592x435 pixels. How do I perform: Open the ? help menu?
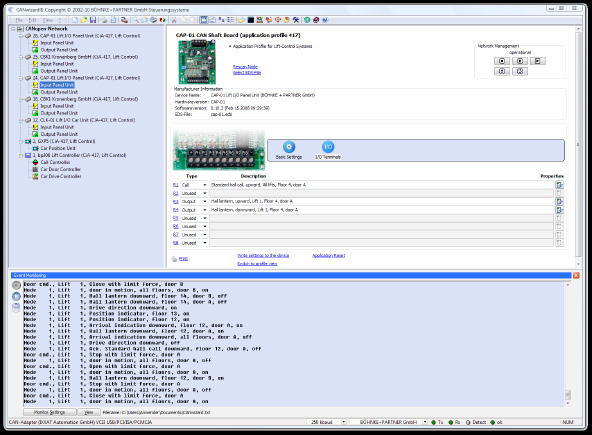click(59, 20)
